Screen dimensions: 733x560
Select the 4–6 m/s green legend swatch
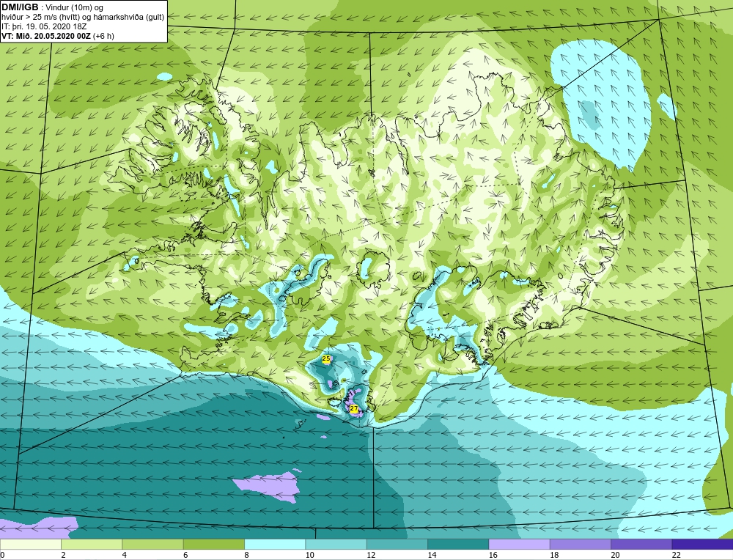click(x=153, y=544)
